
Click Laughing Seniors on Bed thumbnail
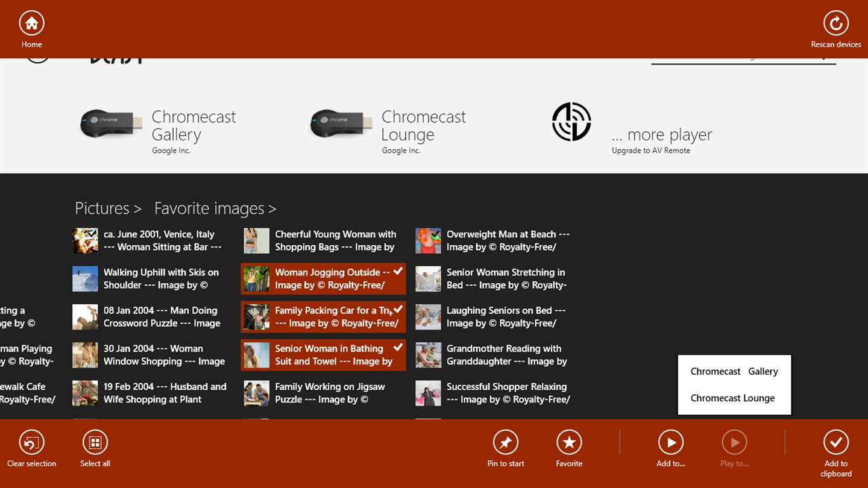(428, 317)
